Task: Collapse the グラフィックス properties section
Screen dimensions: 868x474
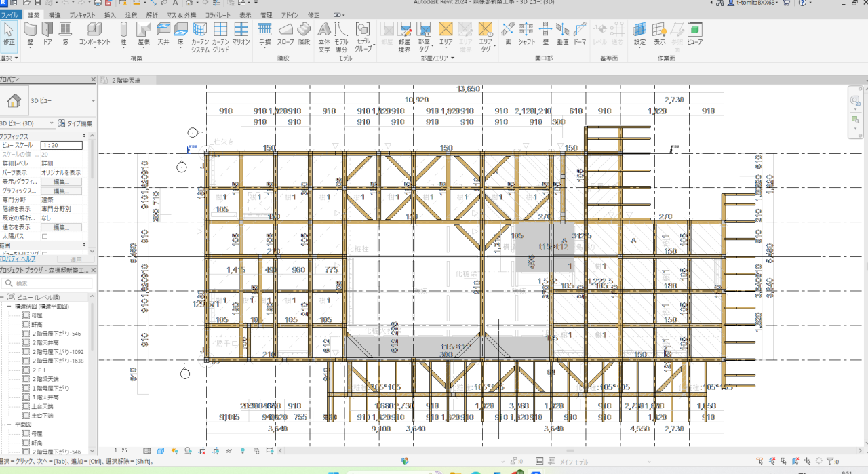Action: pos(84,136)
